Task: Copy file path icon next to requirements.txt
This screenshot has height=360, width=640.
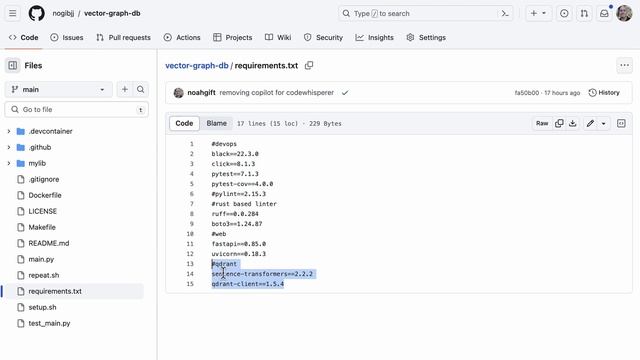Action: click(309, 65)
